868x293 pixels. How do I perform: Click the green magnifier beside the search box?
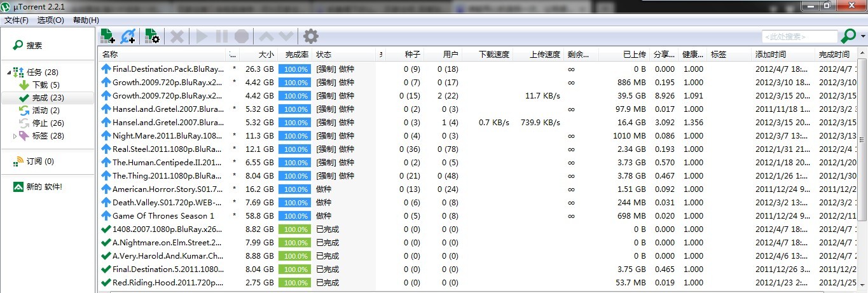[848, 36]
